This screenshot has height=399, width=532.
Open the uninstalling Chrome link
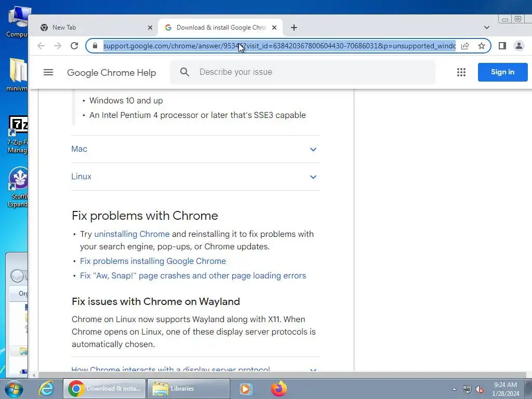[131, 234]
